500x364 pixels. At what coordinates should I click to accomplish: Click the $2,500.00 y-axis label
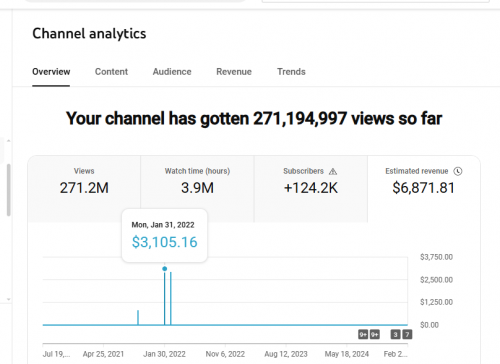(x=436, y=280)
